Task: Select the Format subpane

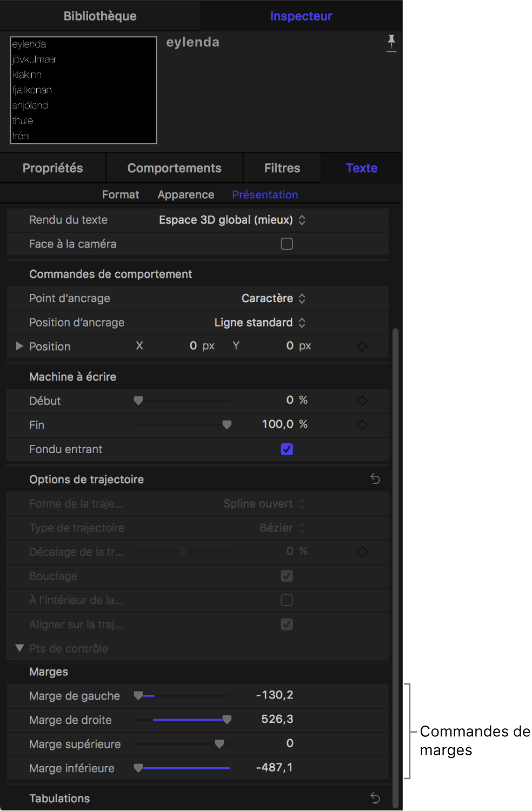Action: pos(121,195)
